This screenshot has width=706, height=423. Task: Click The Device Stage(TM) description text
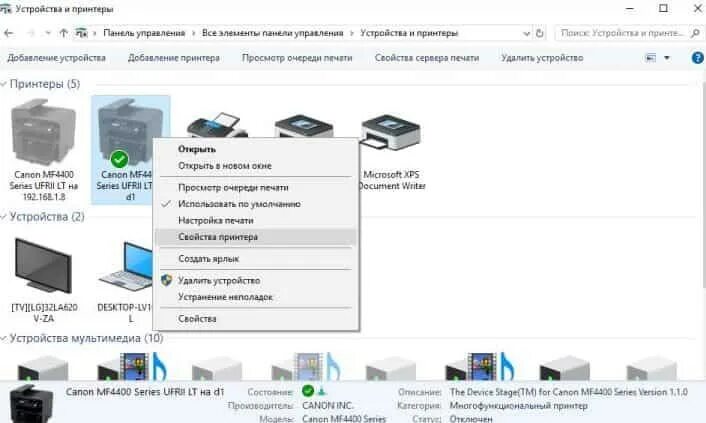(x=569, y=392)
